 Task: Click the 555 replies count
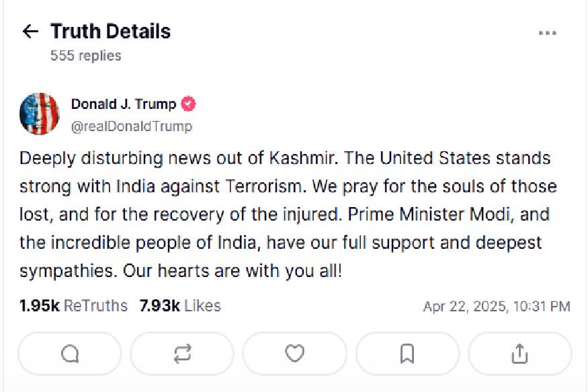(x=86, y=56)
